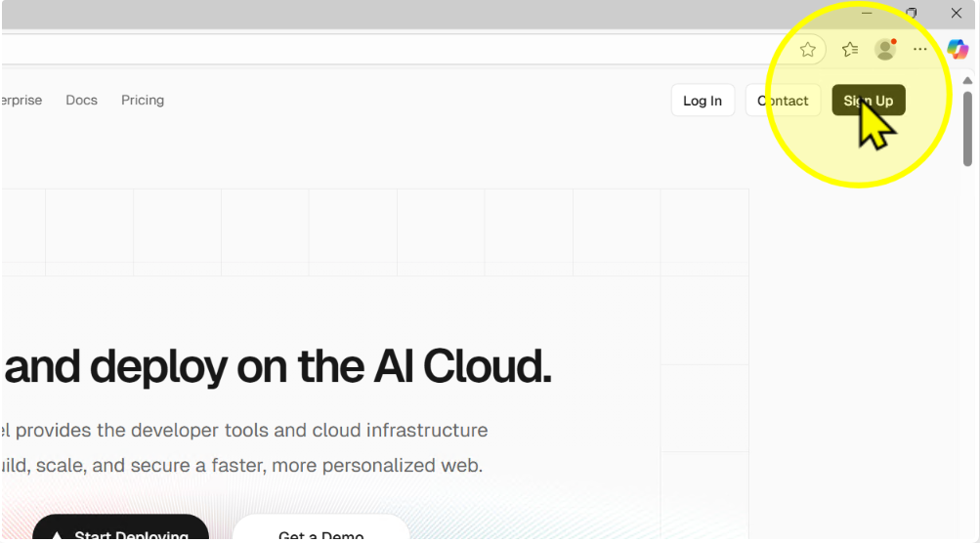The width and height of the screenshot is (980, 543).
Task: Open the browser favorites list
Action: coord(849,50)
